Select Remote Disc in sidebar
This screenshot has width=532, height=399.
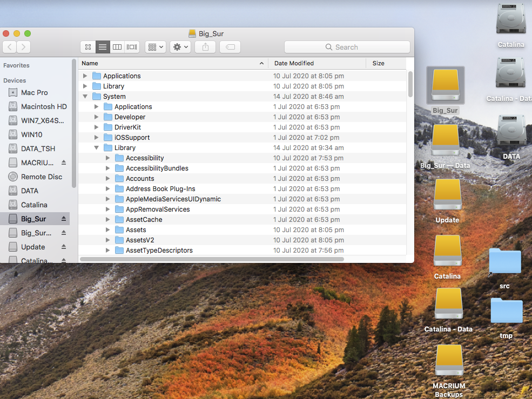pos(35,177)
